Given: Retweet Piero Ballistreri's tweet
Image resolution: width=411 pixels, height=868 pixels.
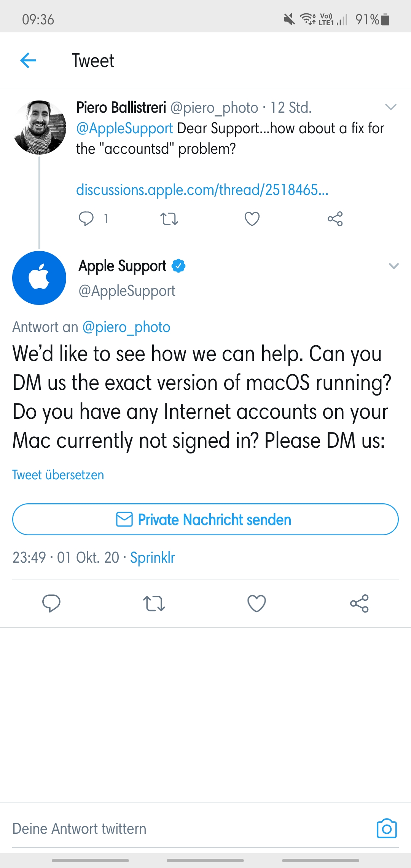Looking at the screenshot, I should 169,219.
